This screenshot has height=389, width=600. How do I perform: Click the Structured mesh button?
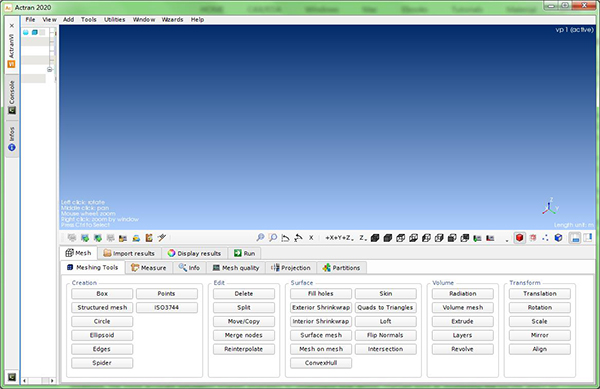coord(102,308)
